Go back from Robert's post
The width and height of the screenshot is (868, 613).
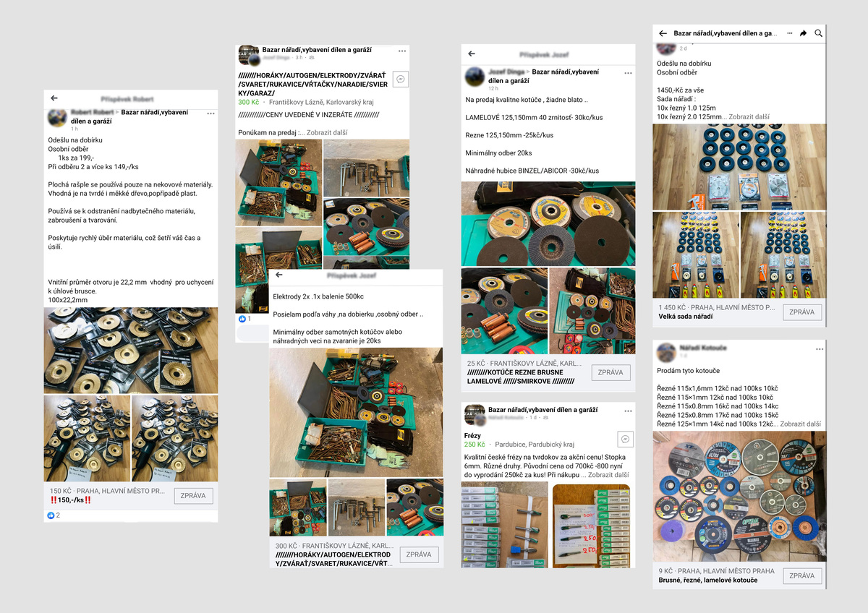[x=54, y=98]
